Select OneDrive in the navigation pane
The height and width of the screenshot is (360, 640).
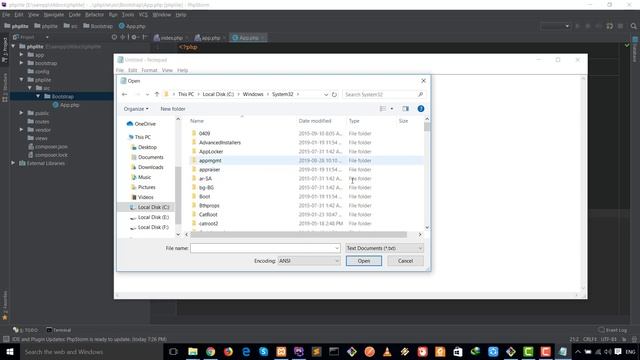[141, 124]
